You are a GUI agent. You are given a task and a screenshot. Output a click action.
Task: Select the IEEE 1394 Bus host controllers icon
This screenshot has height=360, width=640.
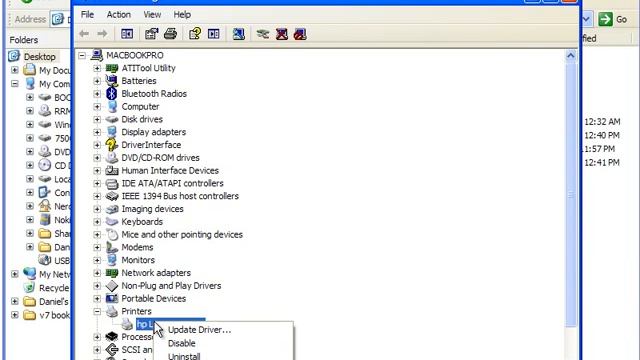tap(111, 196)
